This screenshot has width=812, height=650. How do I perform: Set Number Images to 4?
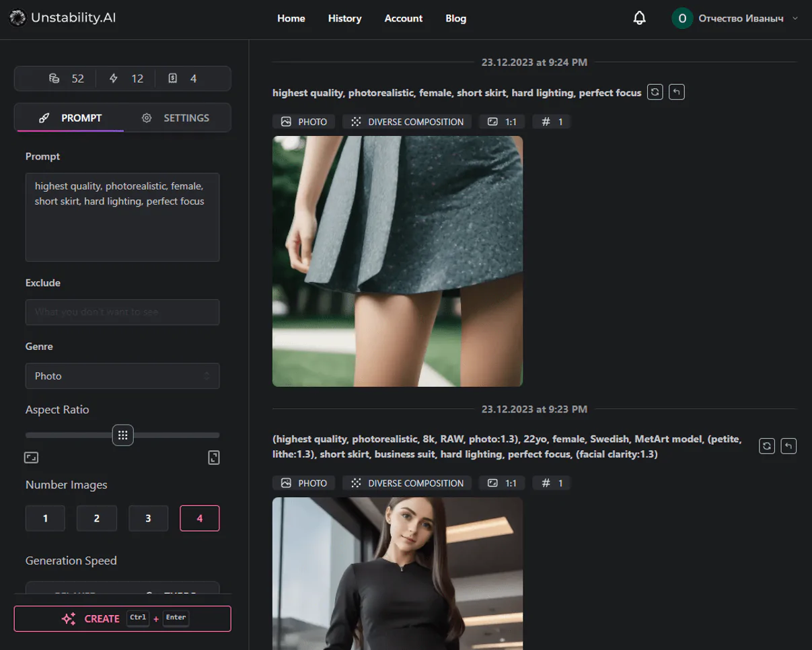coord(200,518)
